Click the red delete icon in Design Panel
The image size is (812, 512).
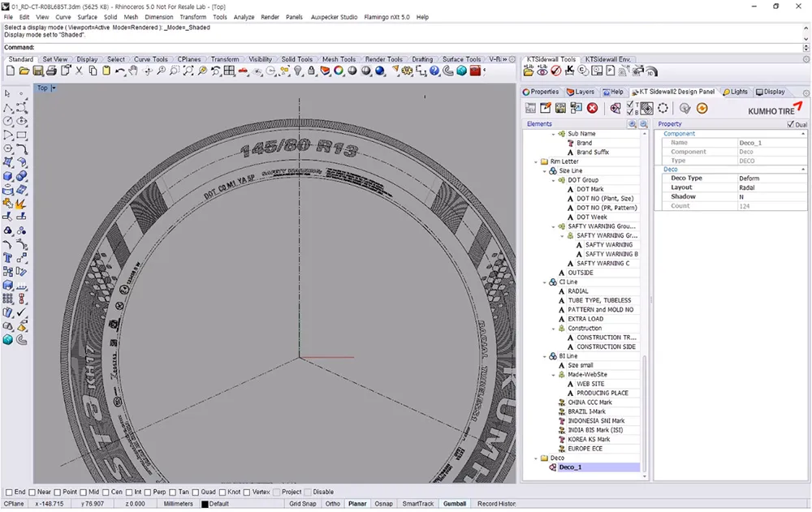click(593, 108)
